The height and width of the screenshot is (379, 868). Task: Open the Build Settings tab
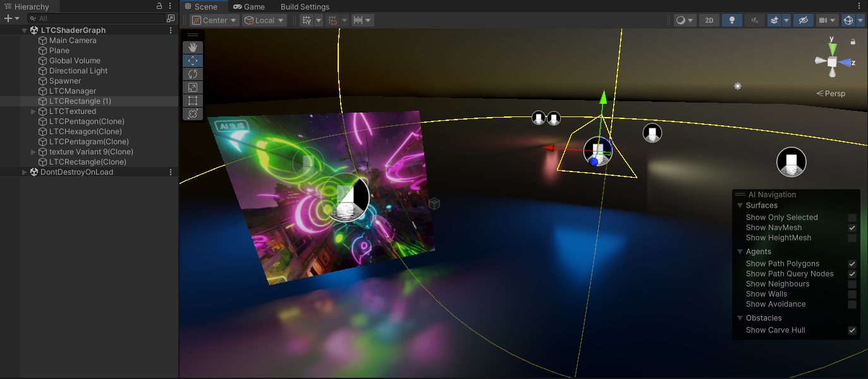click(x=305, y=6)
